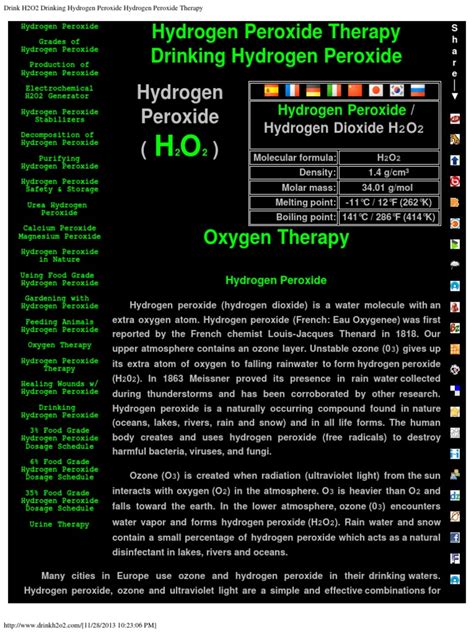Image resolution: width=474 pixels, height=632 pixels.
Task: Open Urea Hydrogen Peroxide page
Action: click(57, 209)
